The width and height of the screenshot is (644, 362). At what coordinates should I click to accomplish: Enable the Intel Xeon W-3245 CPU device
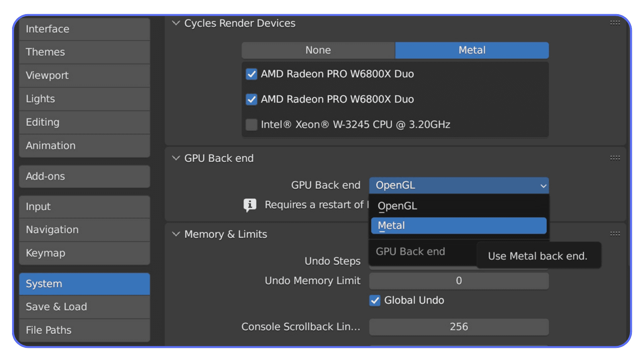tap(251, 124)
